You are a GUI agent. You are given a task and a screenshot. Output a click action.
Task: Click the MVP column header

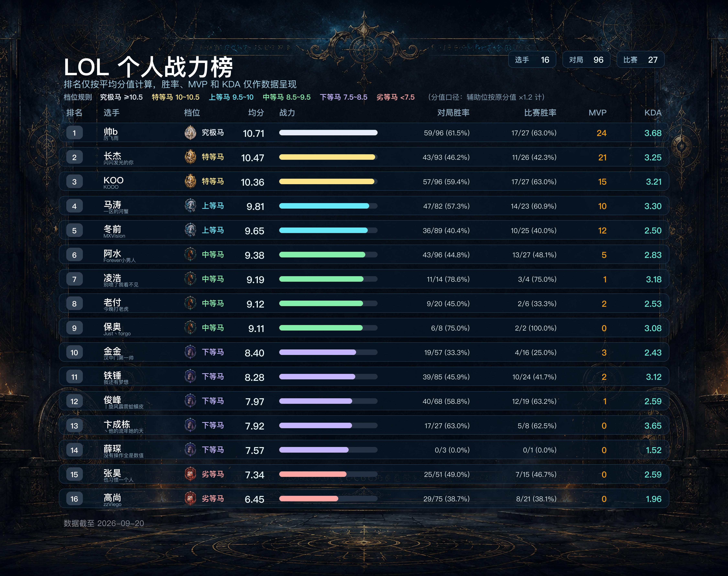click(597, 113)
